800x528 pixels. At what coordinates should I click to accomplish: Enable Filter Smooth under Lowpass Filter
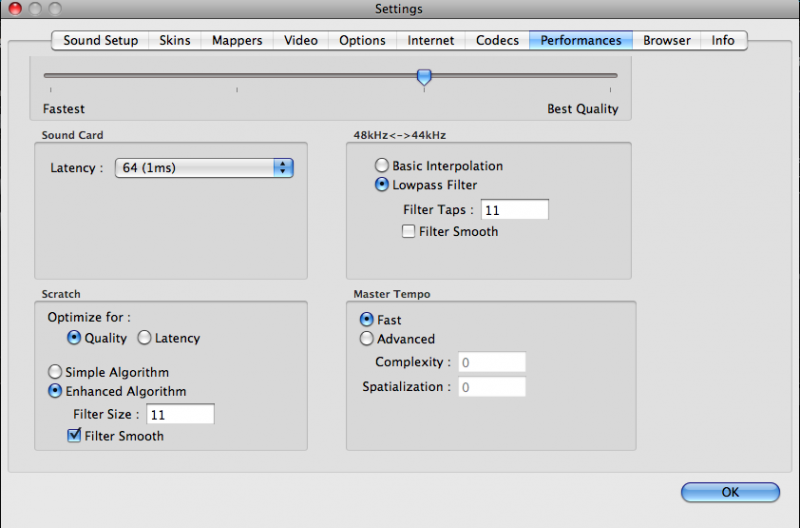tap(408, 232)
